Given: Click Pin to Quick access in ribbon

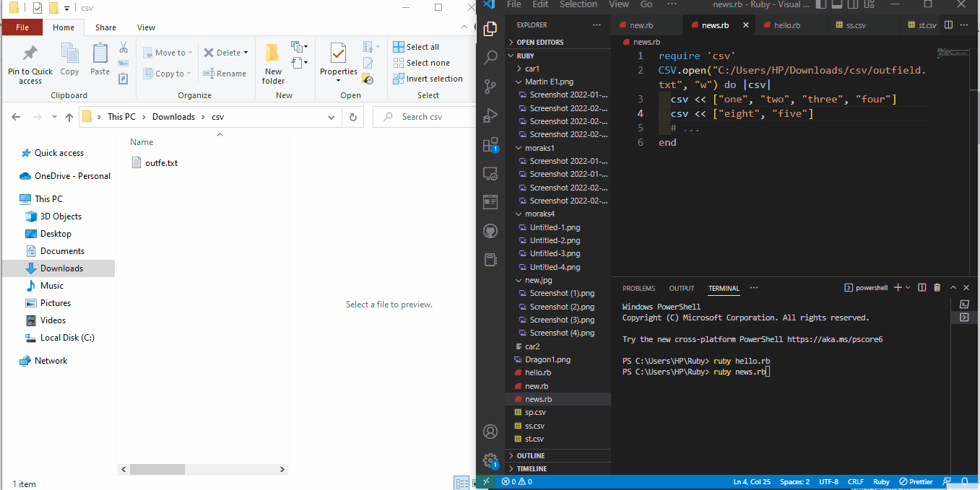Looking at the screenshot, I should click(30, 65).
